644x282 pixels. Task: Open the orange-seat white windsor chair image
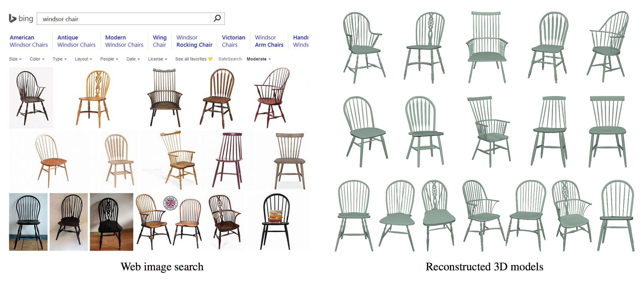(x=51, y=160)
